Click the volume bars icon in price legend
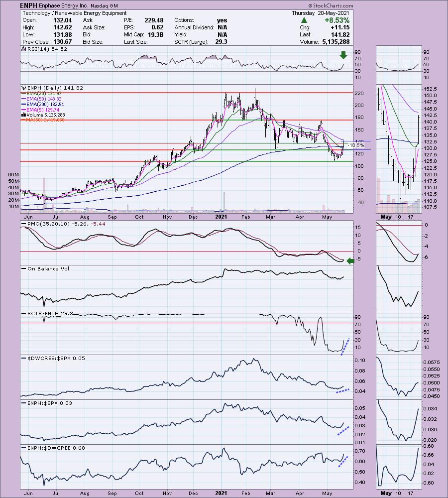This screenshot has width=448, height=498. coord(23,115)
